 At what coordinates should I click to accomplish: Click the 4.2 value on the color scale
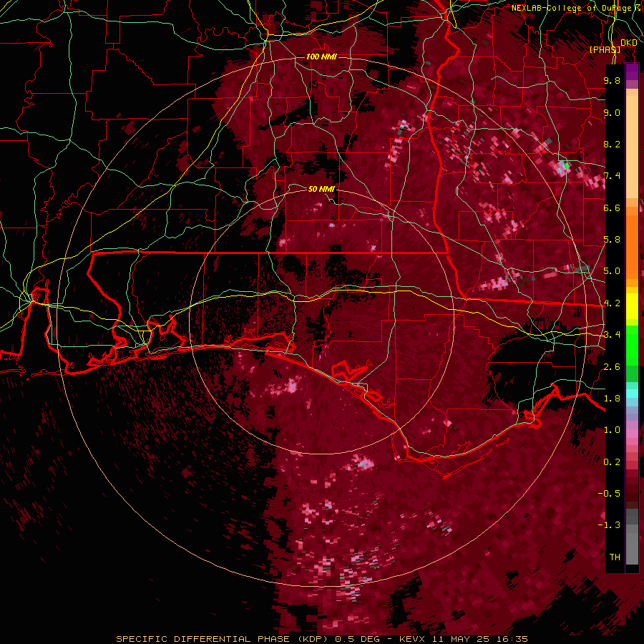tap(612, 303)
